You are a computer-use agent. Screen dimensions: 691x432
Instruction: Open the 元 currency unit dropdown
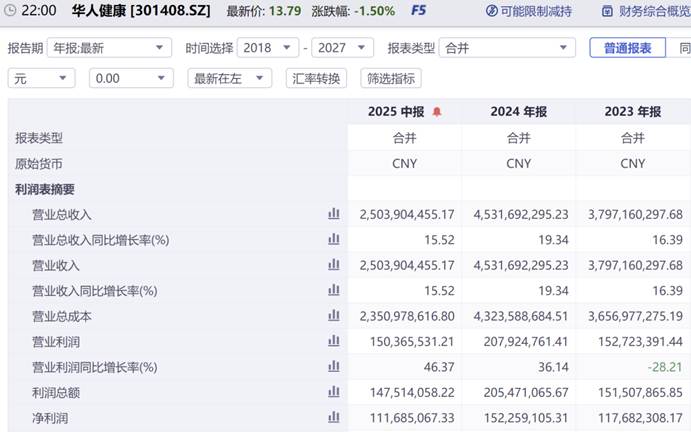tap(44, 78)
